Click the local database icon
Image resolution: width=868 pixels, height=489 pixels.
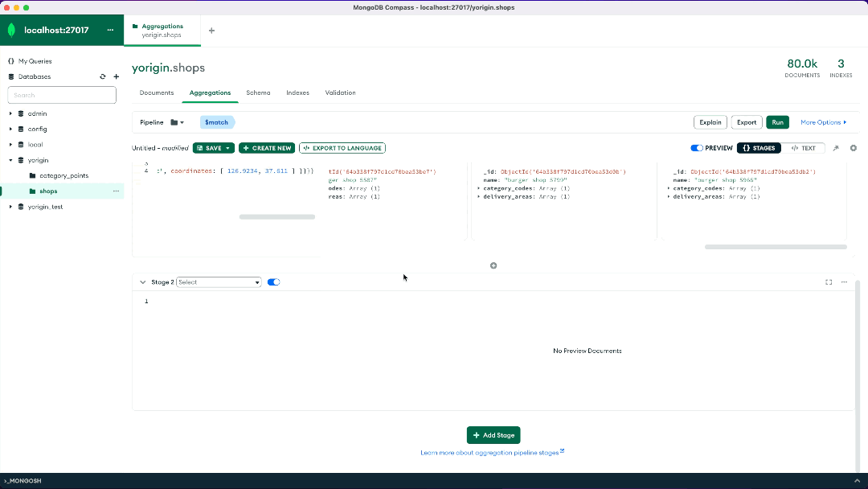tap(21, 145)
